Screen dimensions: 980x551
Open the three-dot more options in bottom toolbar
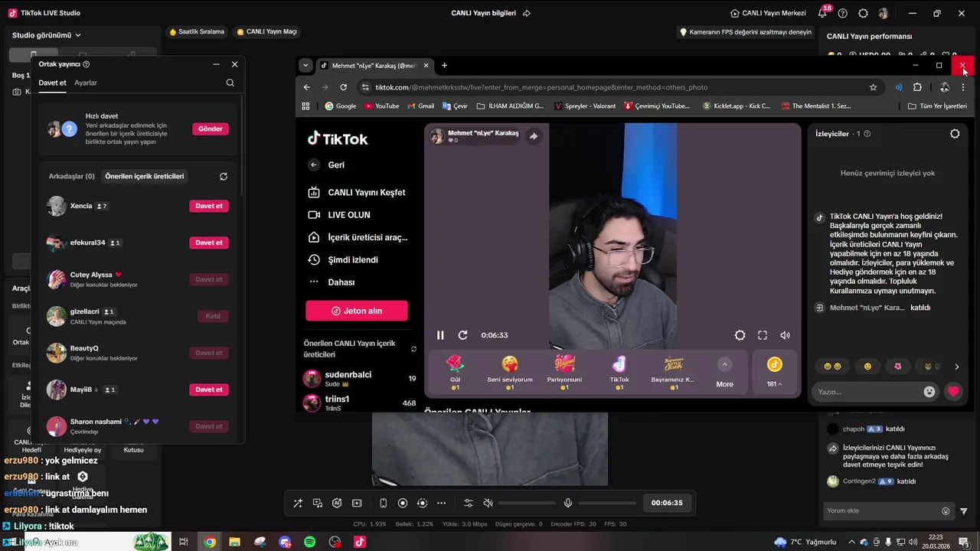click(441, 503)
